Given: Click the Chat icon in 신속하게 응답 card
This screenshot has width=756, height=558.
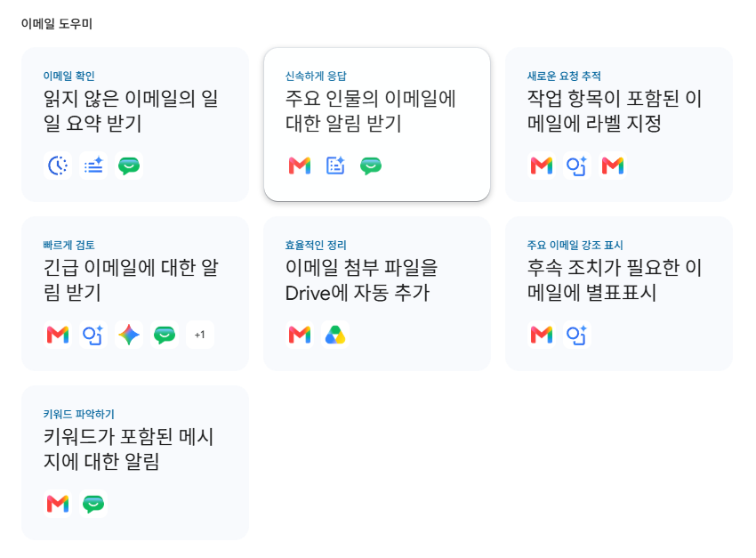Looking at the screenshot, I should coord(371,166).
